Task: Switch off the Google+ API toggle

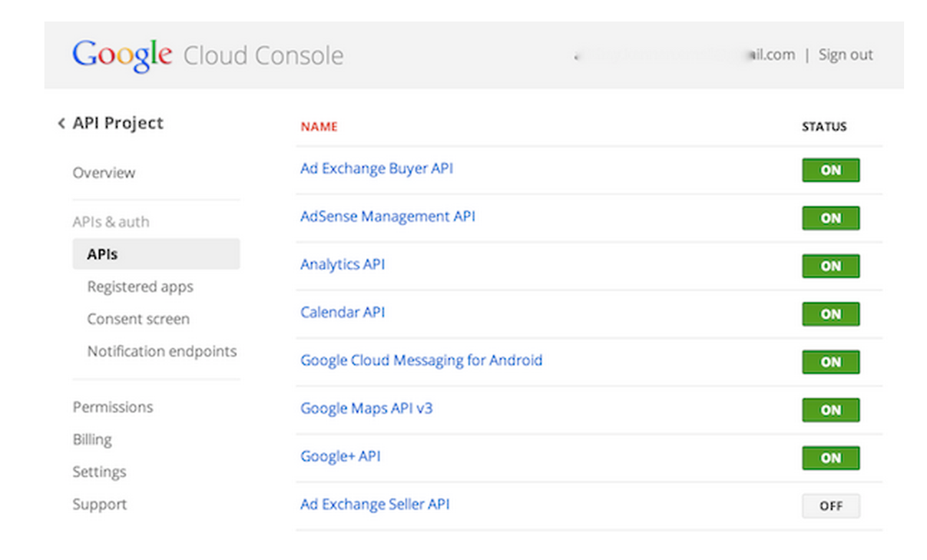Action: pyautogui.click(x=830, y=458)
